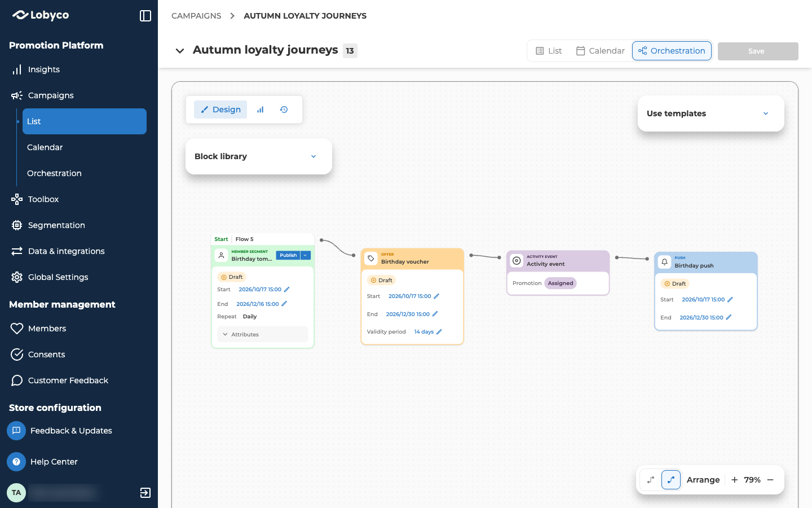Zoom in with the plus icon
Image resolution: width=812 pixels, height=508 pixels.
coord(735,480)
